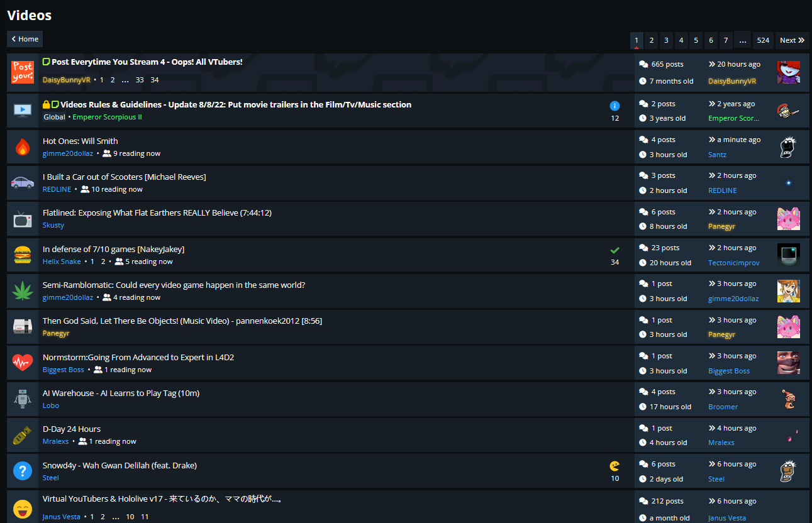
Task: Open Emperor Scorpious avatar on Videos Rules row
Action: click(789, 111)
